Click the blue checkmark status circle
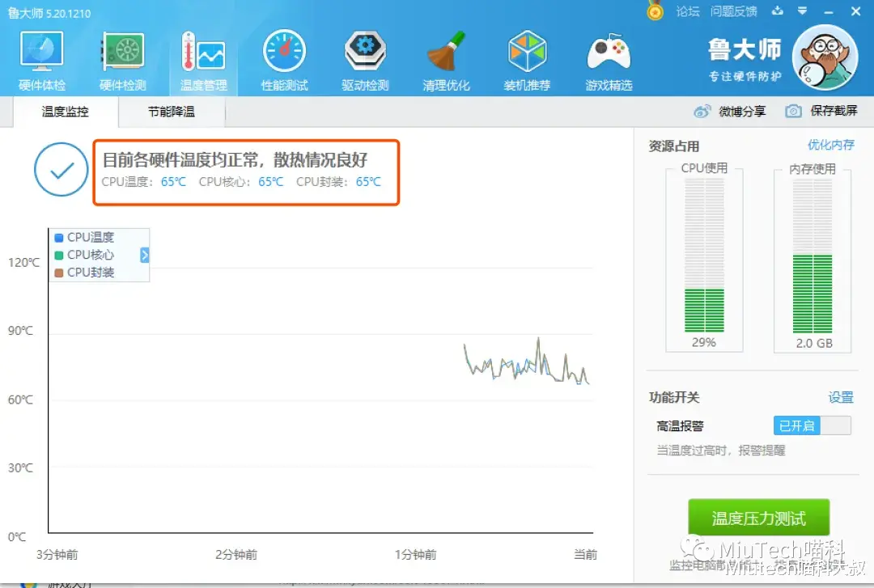Image resolution: width=874 pixels, height=588 pixels. 62,169
